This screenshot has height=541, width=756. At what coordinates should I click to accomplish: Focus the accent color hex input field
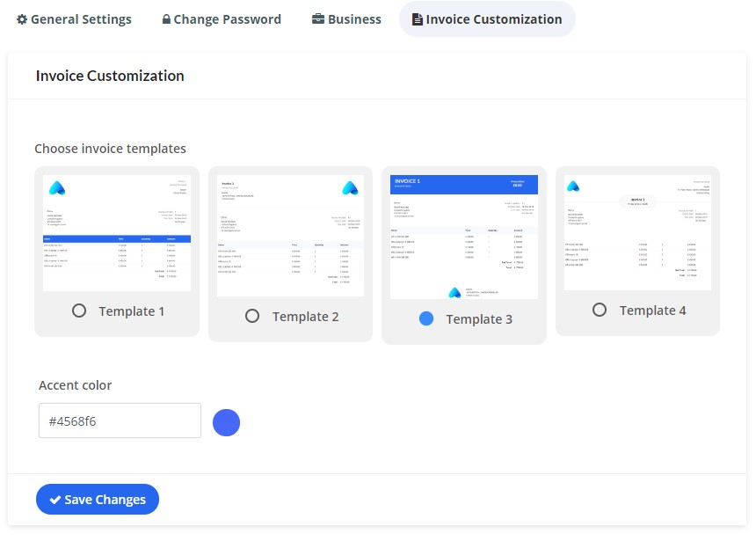click(120, 421)
